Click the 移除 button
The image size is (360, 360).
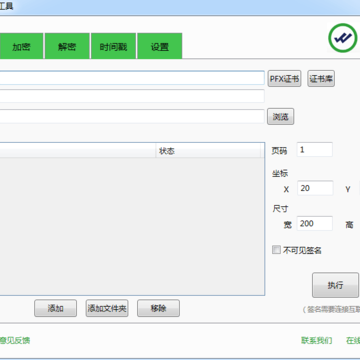click(158, 308)
